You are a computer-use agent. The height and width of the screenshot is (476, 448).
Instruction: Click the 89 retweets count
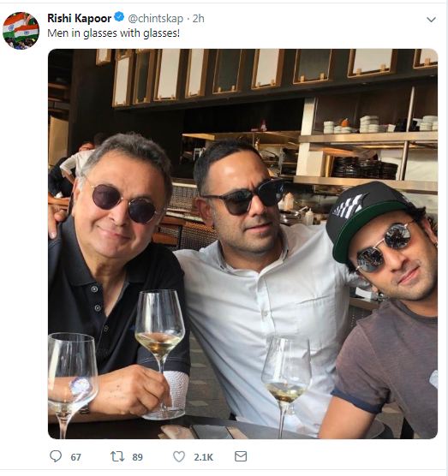[x=137, y=457]
